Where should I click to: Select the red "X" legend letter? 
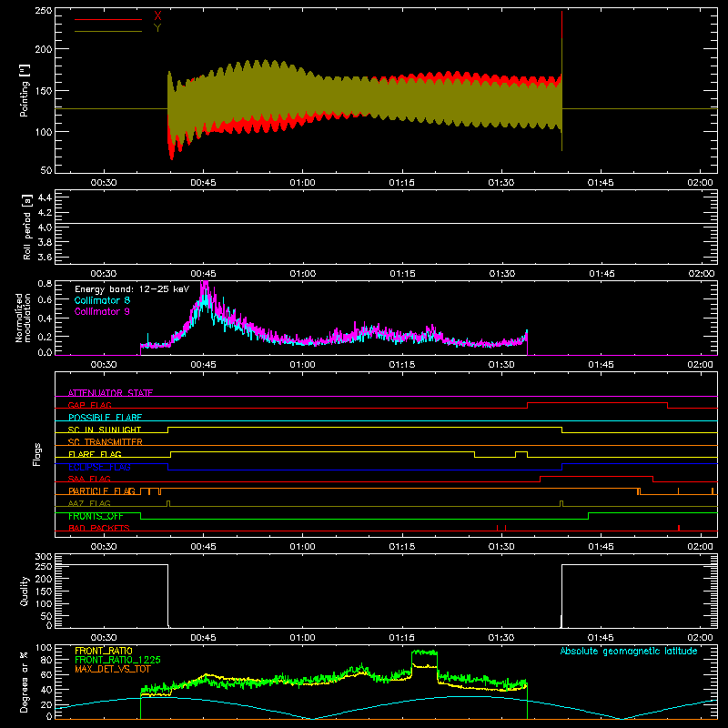point(157,16)
